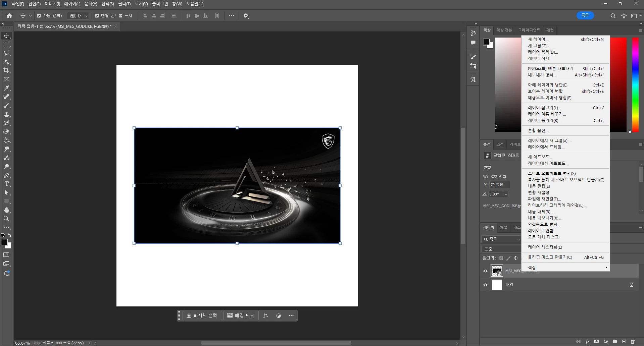The image size is (644, 346).
Task: Hide the 배경 layer with its eye icon
Action: (485, 285)
